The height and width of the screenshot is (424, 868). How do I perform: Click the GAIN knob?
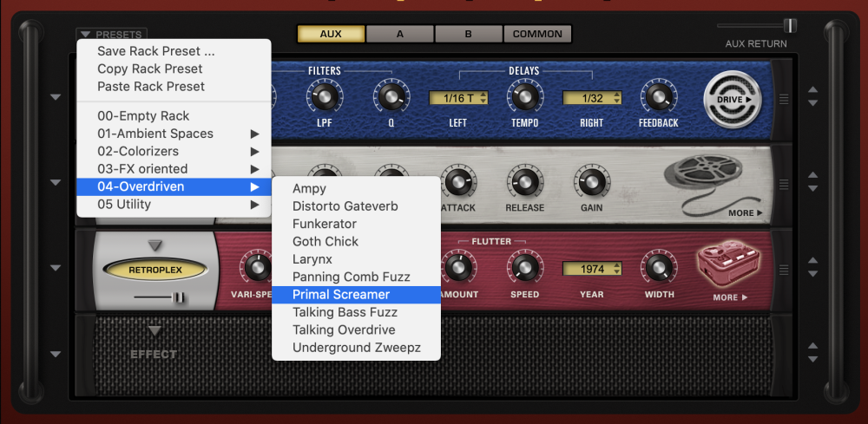coord(591,182)
